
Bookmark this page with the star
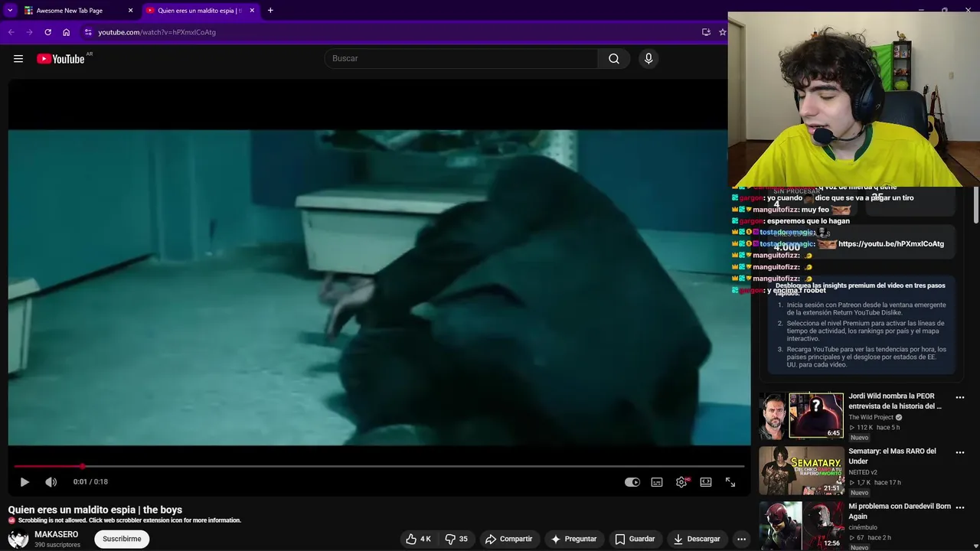click(x=722, y=32)
